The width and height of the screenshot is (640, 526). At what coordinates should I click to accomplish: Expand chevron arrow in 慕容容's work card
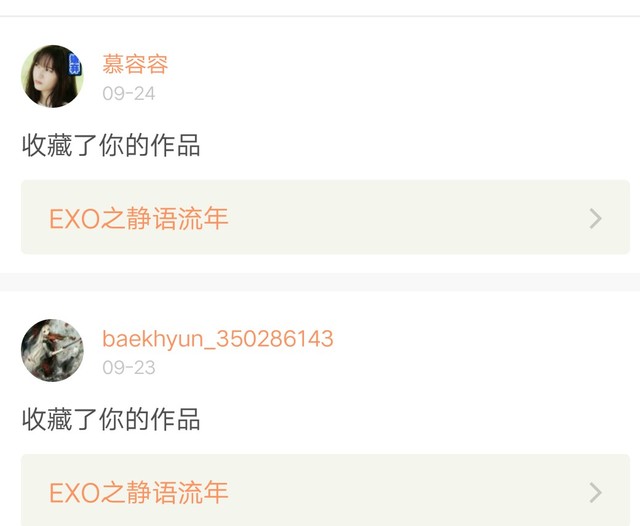[596, 218]
